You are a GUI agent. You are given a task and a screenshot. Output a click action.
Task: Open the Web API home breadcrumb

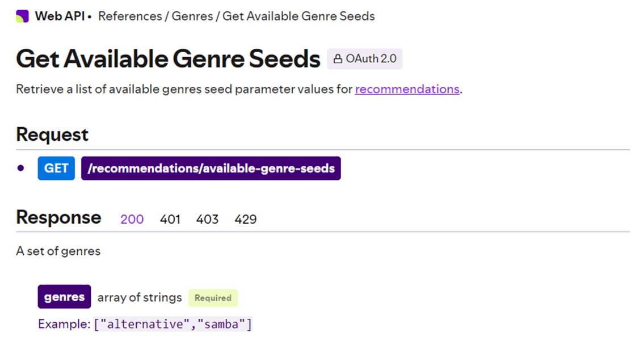click(60, 16)
